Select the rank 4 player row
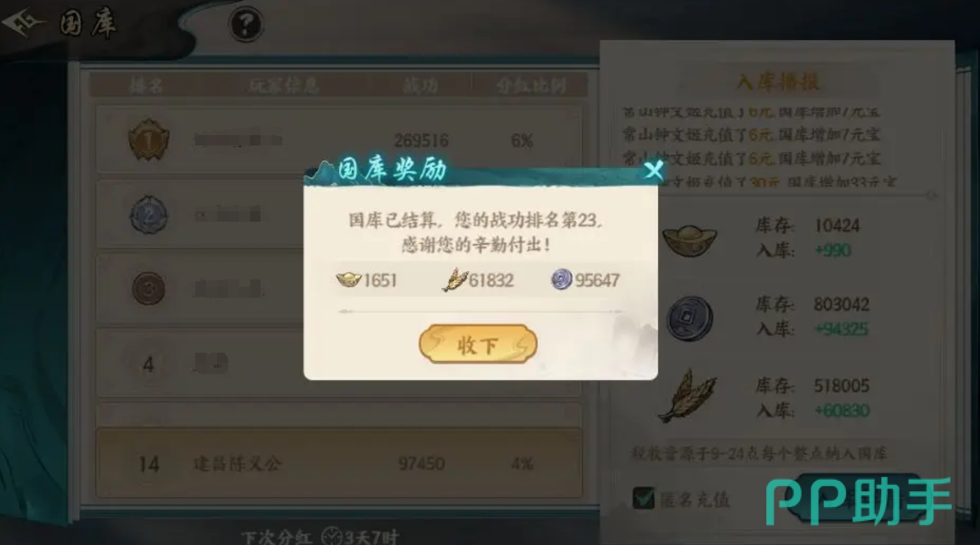This screenshot has height=545, width=980. point(338,363)
